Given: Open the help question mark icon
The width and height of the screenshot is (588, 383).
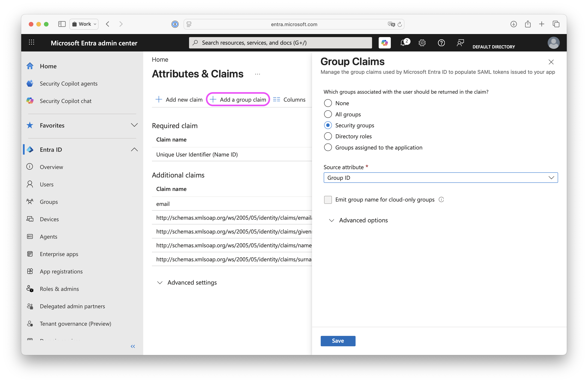Looking at the screenshot, I should [441, 43].
